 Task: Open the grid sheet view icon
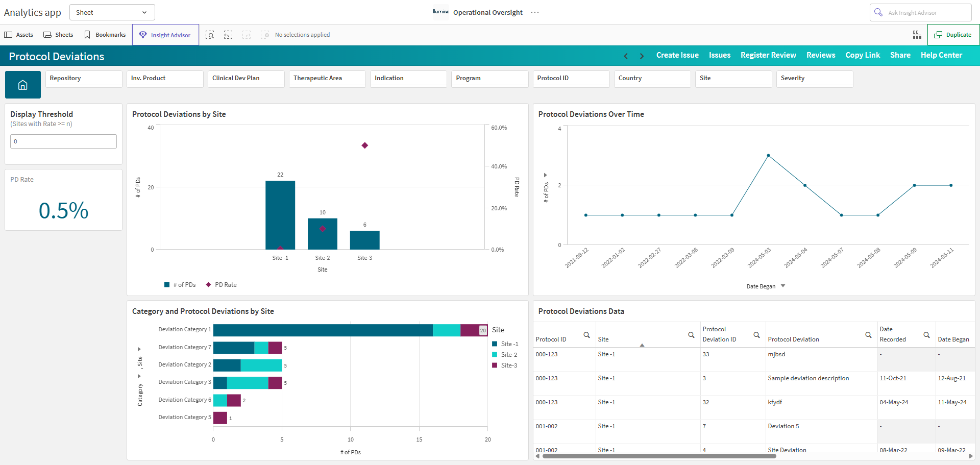click(917, 35)
